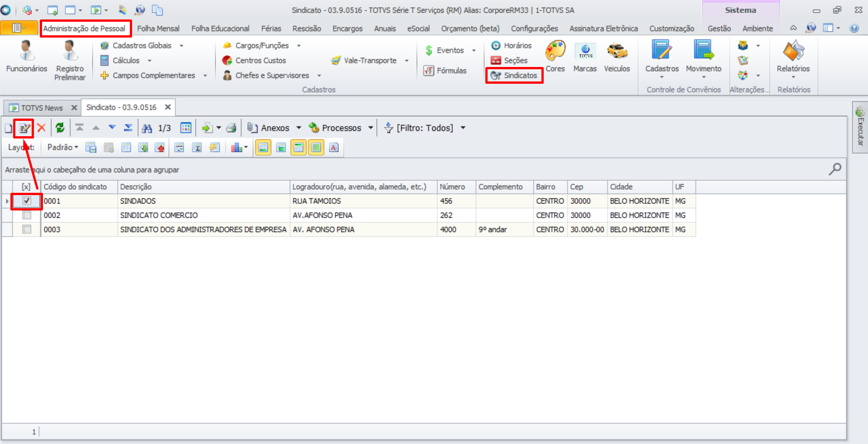Open Marcas in the ribbon
This screenshot has width=868, height=444.
pos(585,57)
